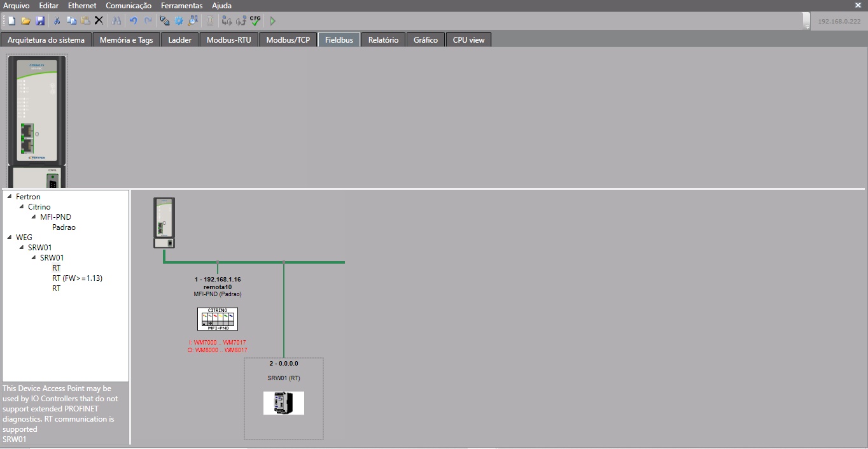Viewport: 868px width, 449px height.
Task: Click the blue undo arrow
Action: click(133, 21)
